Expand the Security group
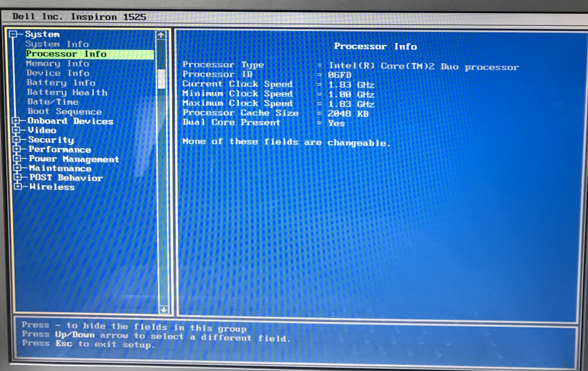Screen dimensions: 588x371 (x=17, y=140)
